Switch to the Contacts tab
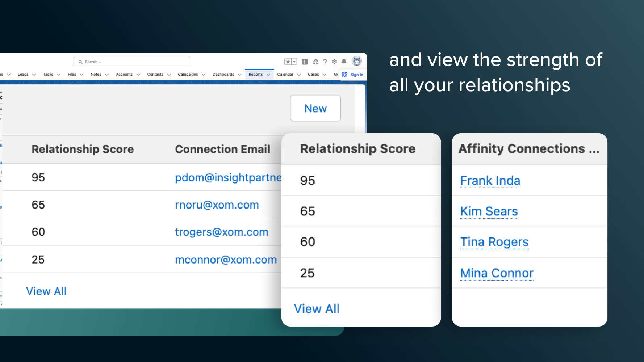 click(x=155, y=75)
